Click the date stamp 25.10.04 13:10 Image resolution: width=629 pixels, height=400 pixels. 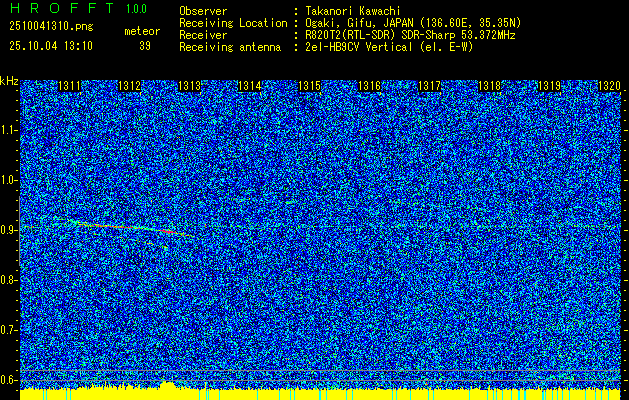pos(51,46)
